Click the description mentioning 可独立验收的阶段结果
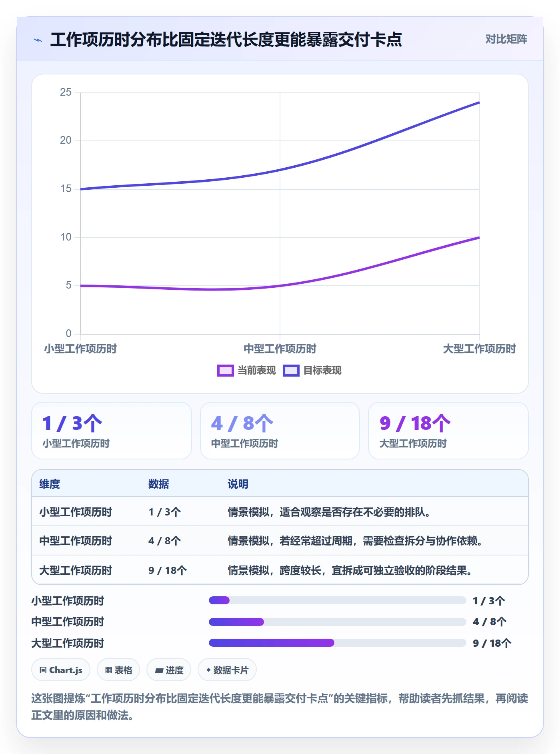560x754 pixels. [x=350, y=571]
